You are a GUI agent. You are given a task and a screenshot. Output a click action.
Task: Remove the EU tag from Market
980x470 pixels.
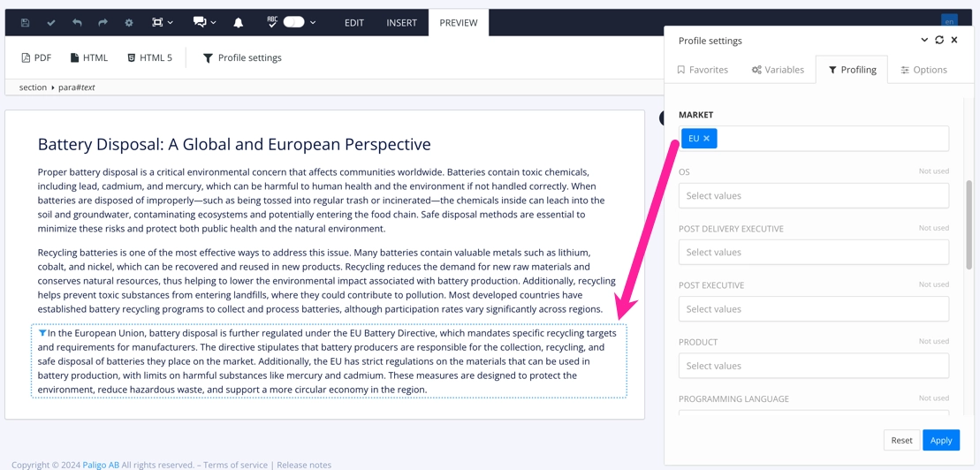[706, 138]
